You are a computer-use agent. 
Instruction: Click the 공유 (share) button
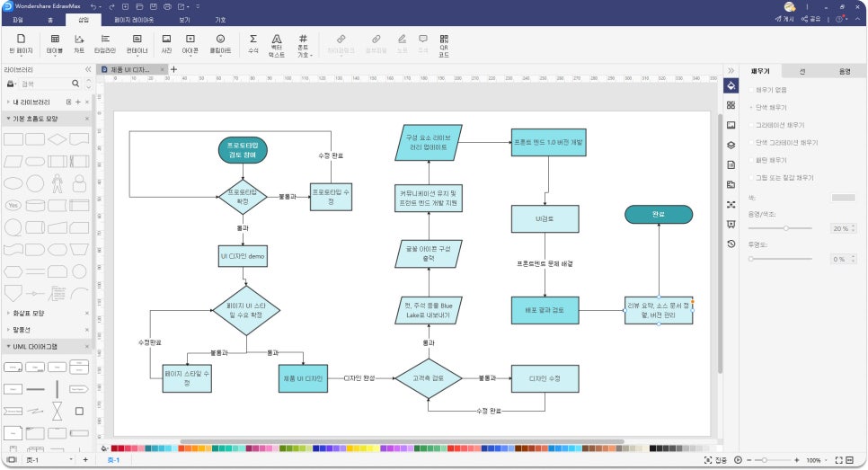point(811,19)
